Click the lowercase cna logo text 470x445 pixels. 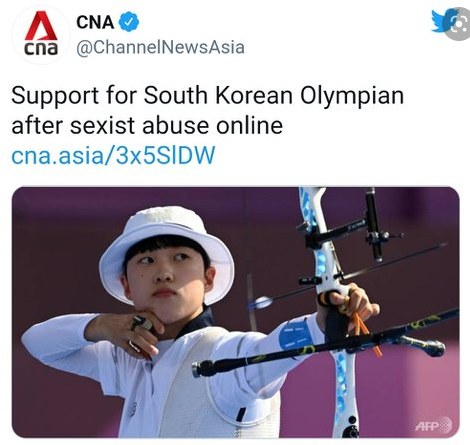41,49
